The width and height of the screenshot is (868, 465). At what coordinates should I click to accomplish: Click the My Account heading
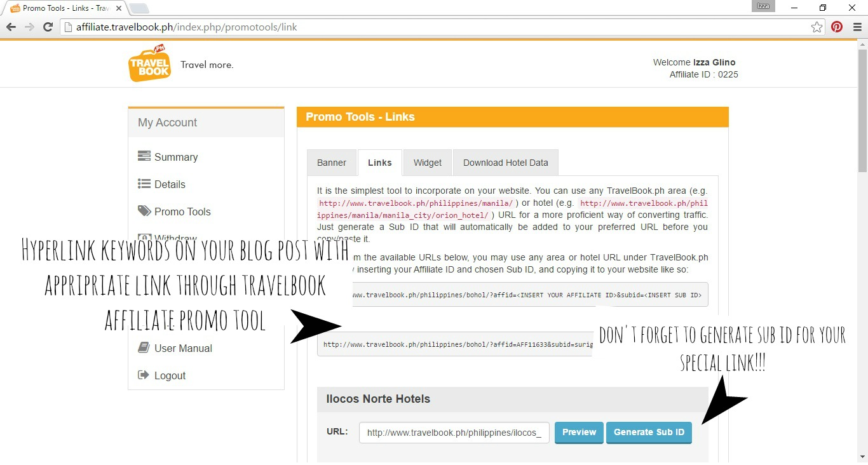coord(168,123)
